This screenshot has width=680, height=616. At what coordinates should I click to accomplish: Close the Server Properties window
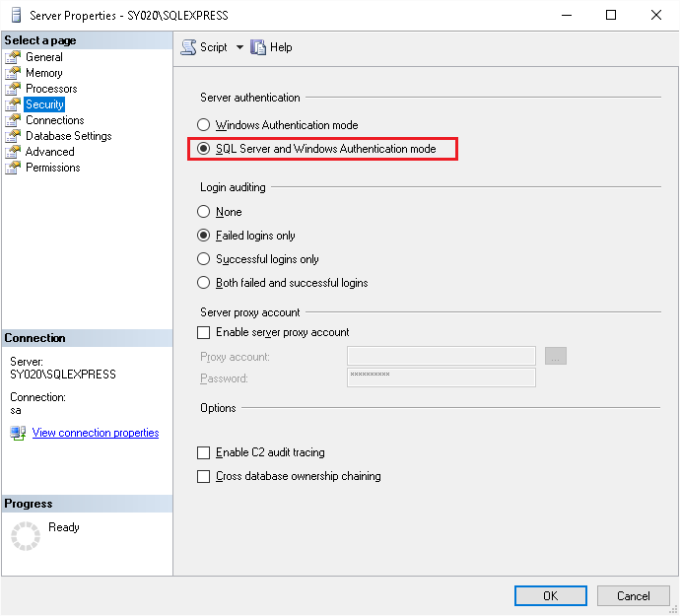[656, 15]
